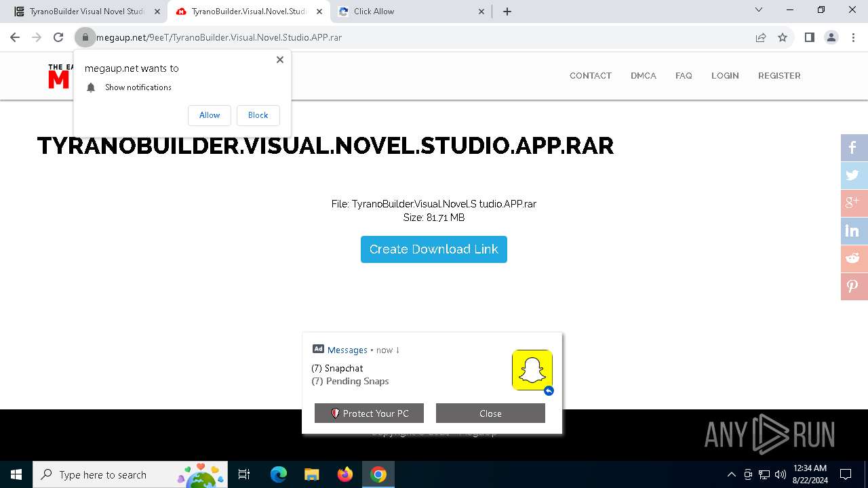
Task: Go to the REGISTER page
Action: pos(779,76)
